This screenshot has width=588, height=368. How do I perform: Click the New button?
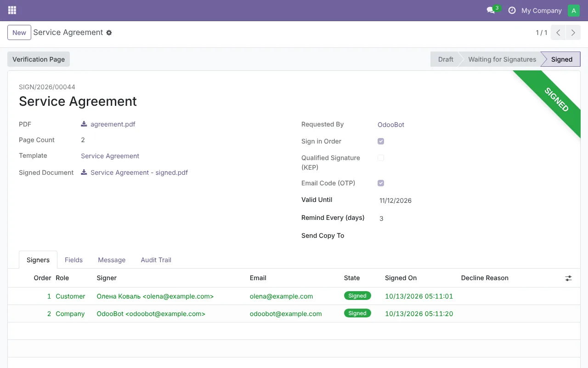tap(19, 33)
